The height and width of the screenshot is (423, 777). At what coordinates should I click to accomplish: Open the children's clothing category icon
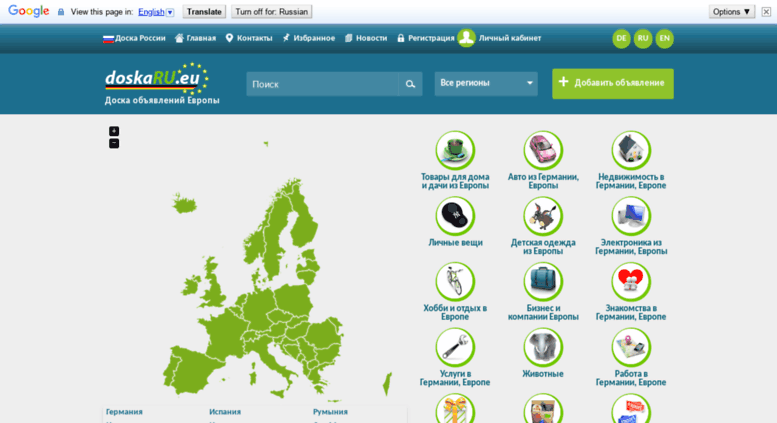click(543, 216)
